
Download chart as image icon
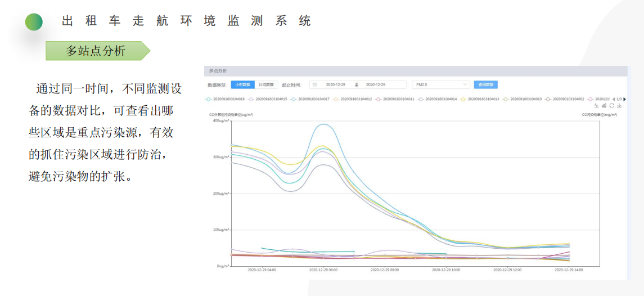click(619, 106)
